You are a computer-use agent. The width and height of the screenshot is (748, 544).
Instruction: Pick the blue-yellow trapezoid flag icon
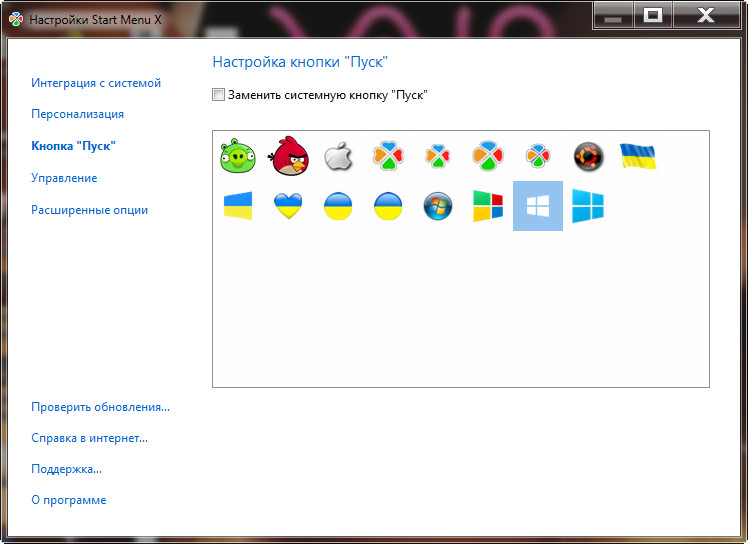coord(238,206)
